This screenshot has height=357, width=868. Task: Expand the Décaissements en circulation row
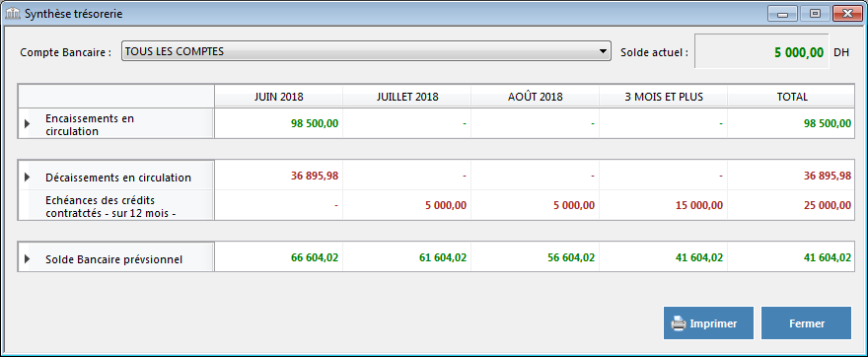coord(28,178)
